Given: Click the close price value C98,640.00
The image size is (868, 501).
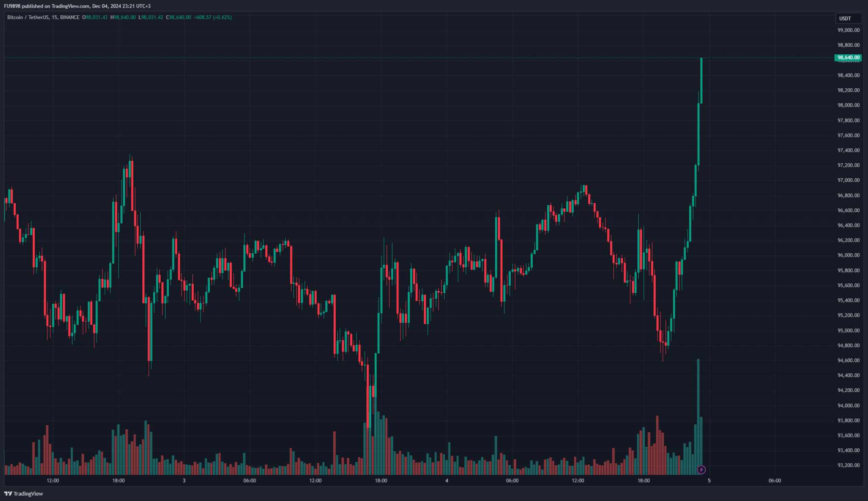Looking at the screenshot, I should (178, 17).
